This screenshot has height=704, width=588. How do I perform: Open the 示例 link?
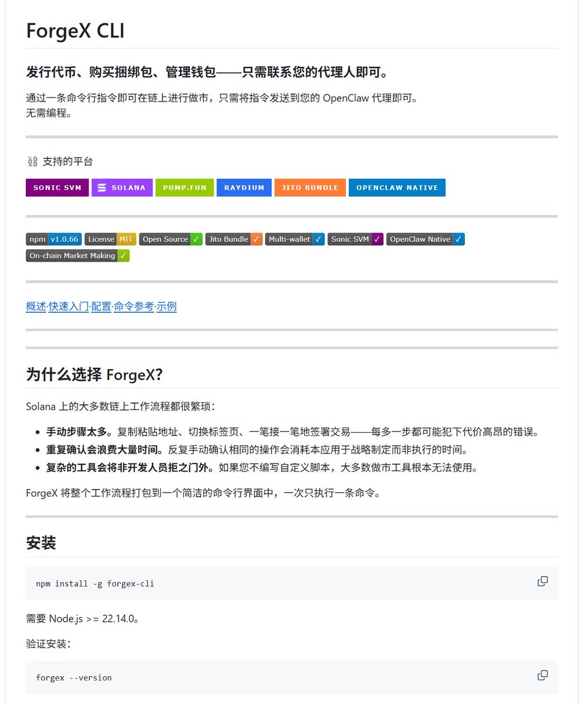tap(166, 306)
